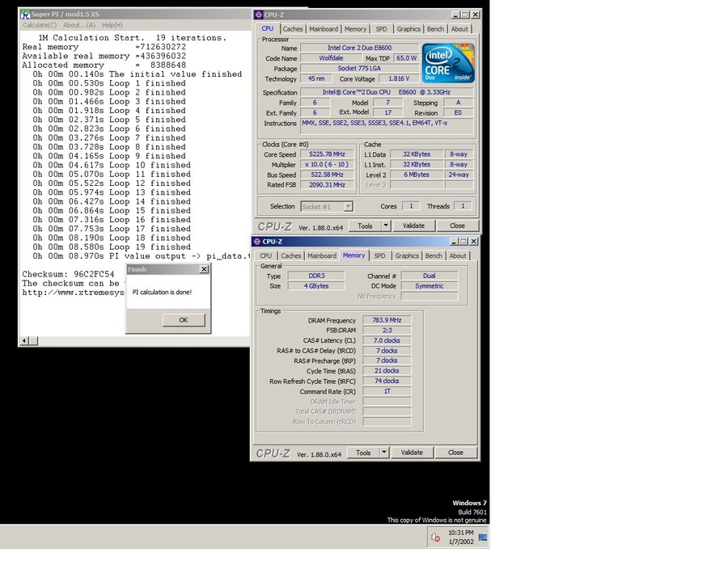This screenshot has width=728, height=582.
Task: Click the Rated FSB value 2090.31 MHz
Action: pos(327,185)
